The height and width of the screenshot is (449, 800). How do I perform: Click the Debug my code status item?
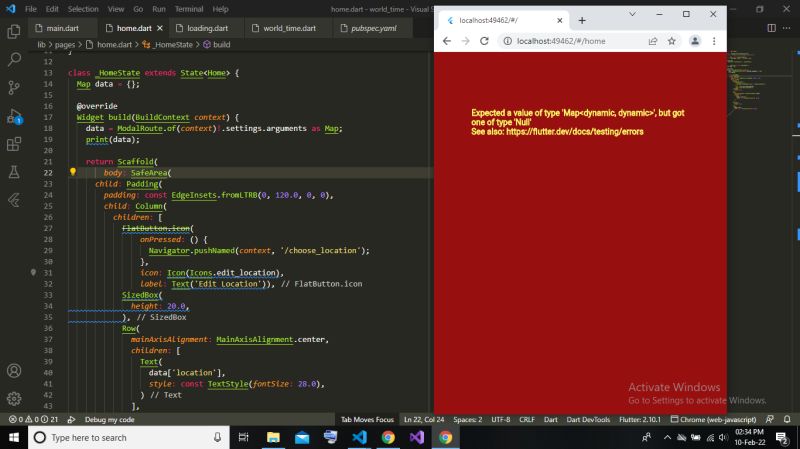click(x=109, y=419)
